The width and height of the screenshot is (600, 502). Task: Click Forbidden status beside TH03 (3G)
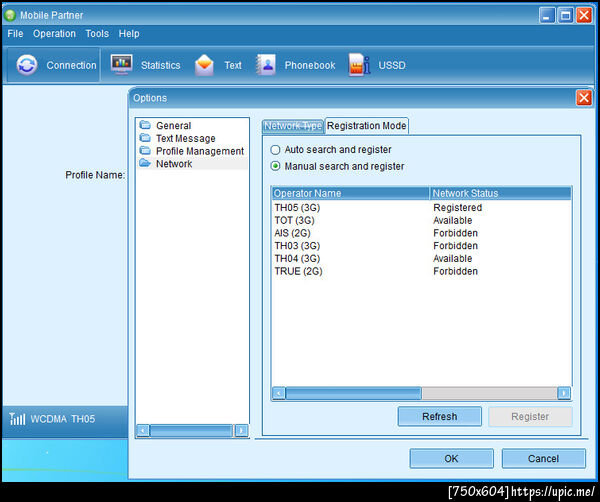[x=455, y=245]
